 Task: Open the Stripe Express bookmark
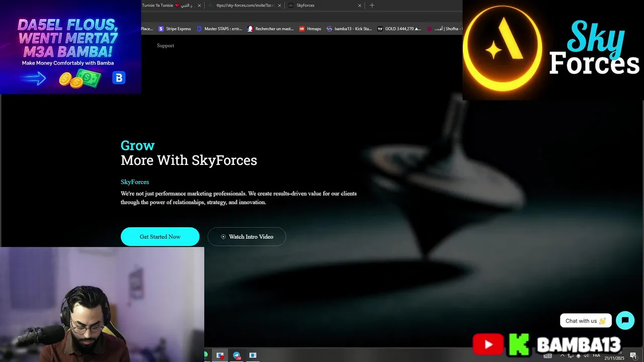coord(175,29)
